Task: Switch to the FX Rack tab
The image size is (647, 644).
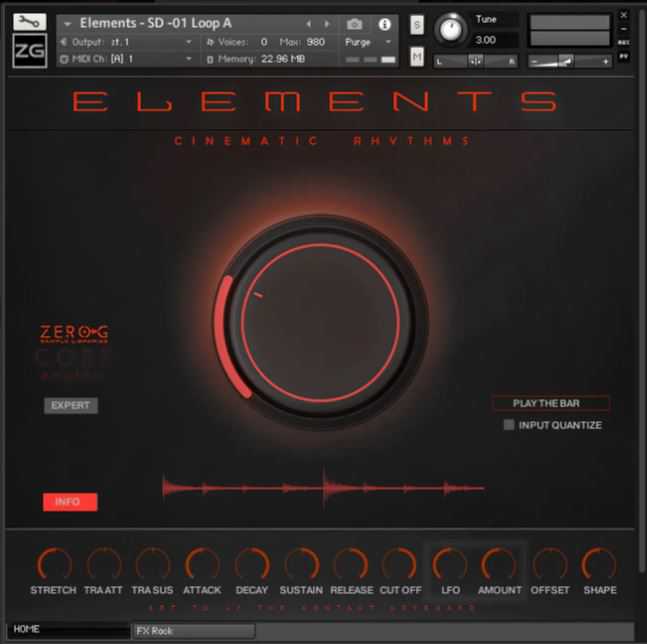Action: click(193, 631)
